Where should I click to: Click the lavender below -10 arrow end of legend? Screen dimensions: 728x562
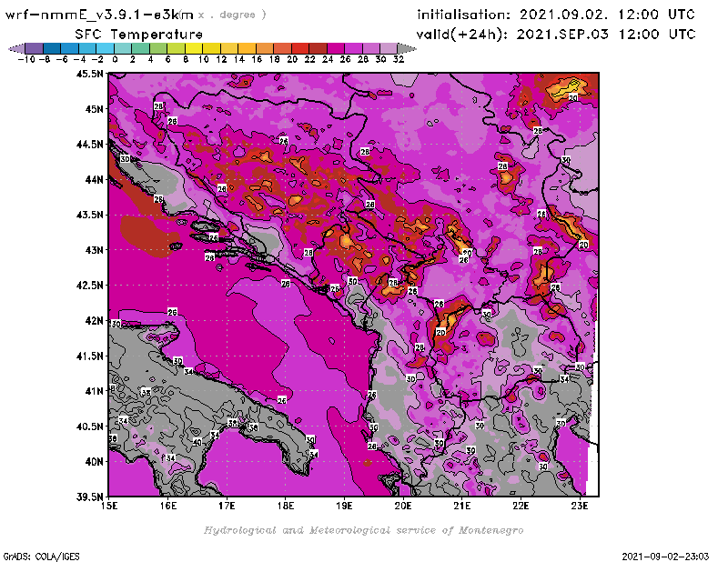17,48
